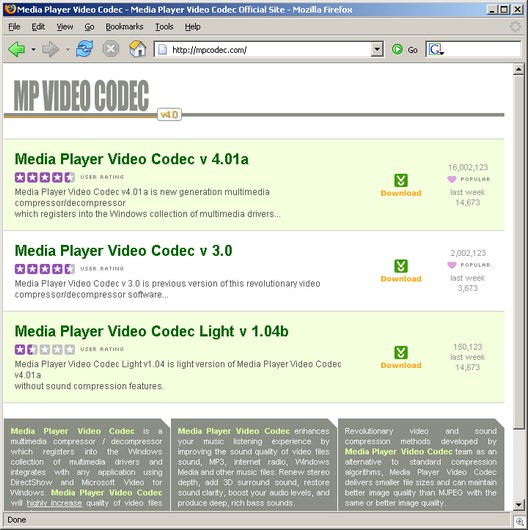Open the Back history dropdown arrow
Screen dimensions: 528x530
(33, 50)
